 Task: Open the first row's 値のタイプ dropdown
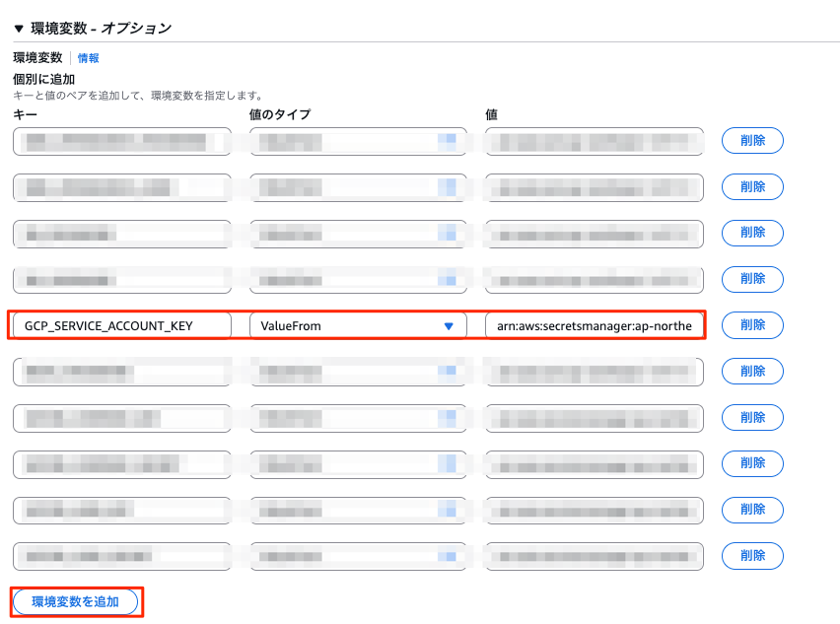pyautogui.click(x=357, y=141)
